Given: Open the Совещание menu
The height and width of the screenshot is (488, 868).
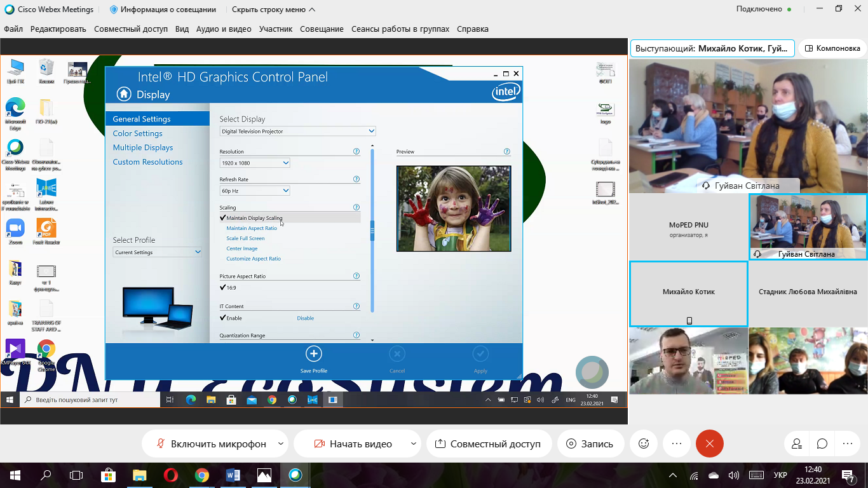Looking at the screenshot, I should pyautogui.click(x=322, y=29).
